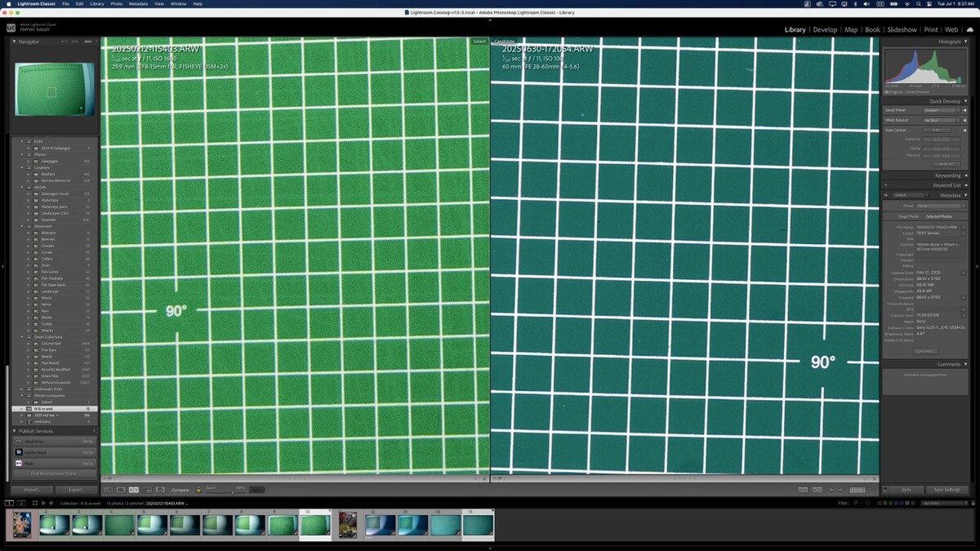Open the filmstrip No Filter dropdown

click(x=945, y=503)
